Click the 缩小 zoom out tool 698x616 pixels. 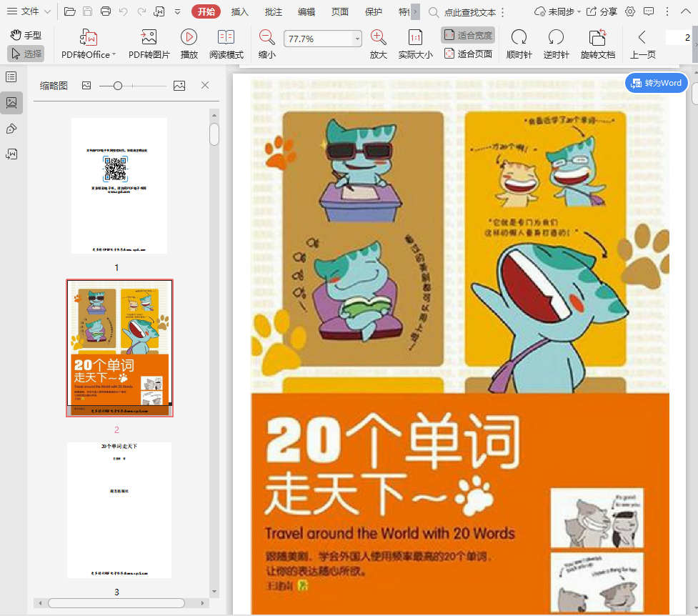click(267, 44)
